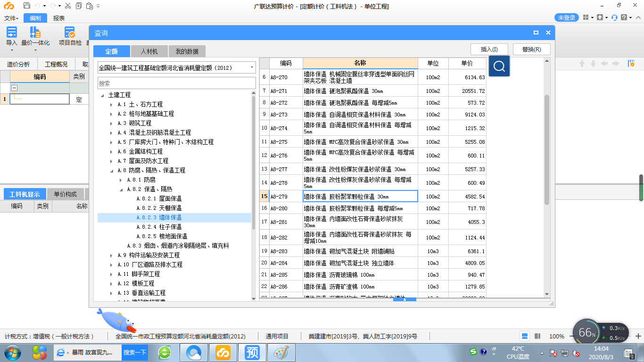
Task: Click the Save icon in quick access toolbar
Action: (27, 6)
